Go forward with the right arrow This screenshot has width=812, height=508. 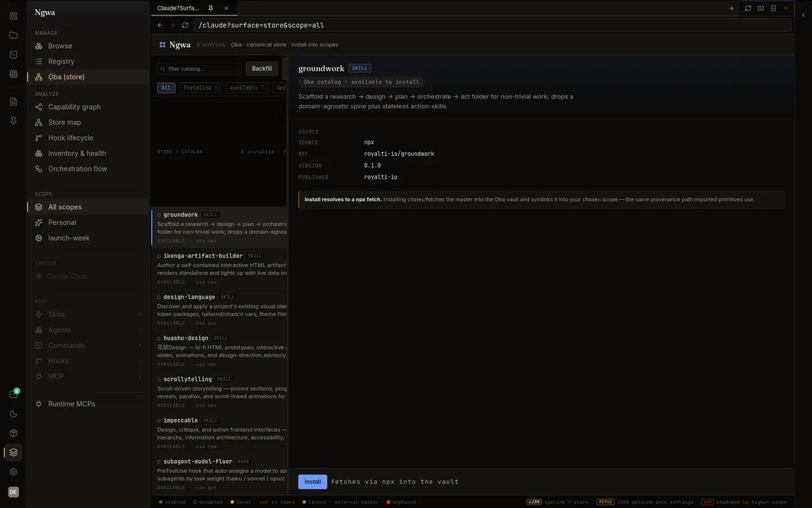tap(172, 25)
